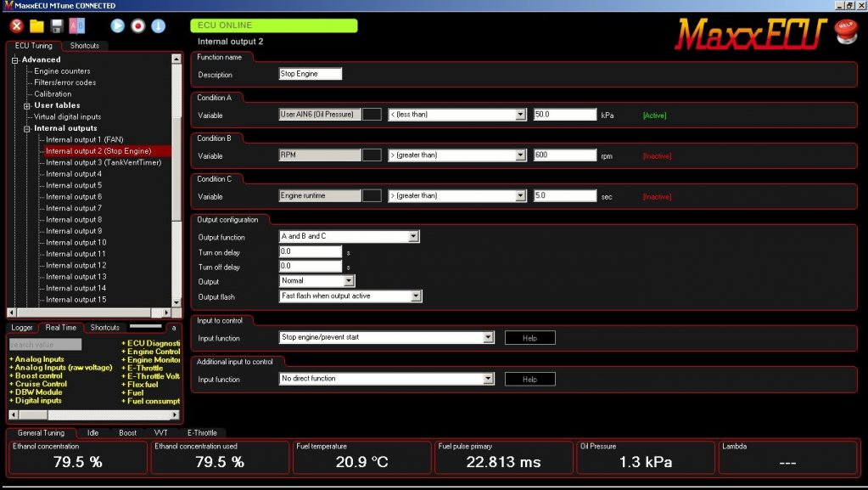The width and height of the screenshot is (868, 490).
Task: Open Condition A operator dropdown
Action: click(x=520, y=115)
